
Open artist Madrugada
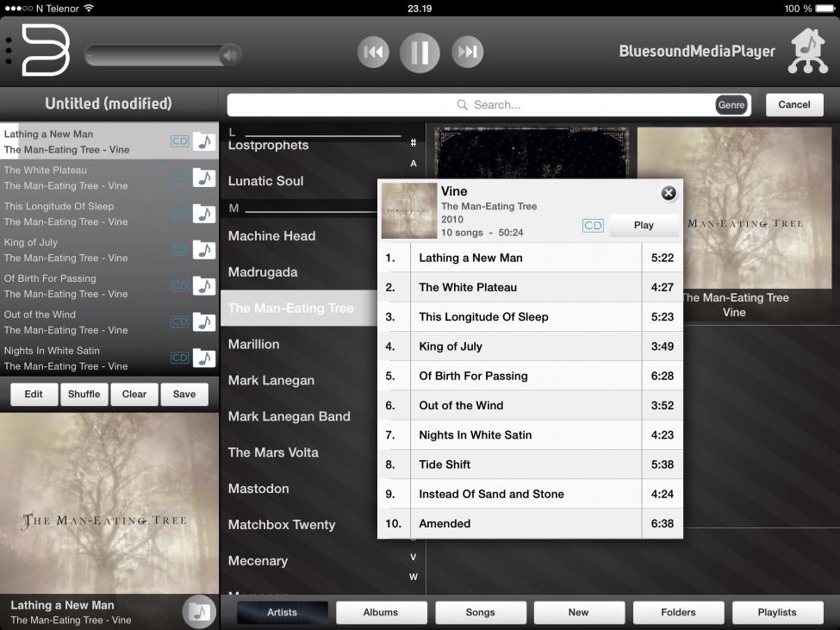click(263, 272)
